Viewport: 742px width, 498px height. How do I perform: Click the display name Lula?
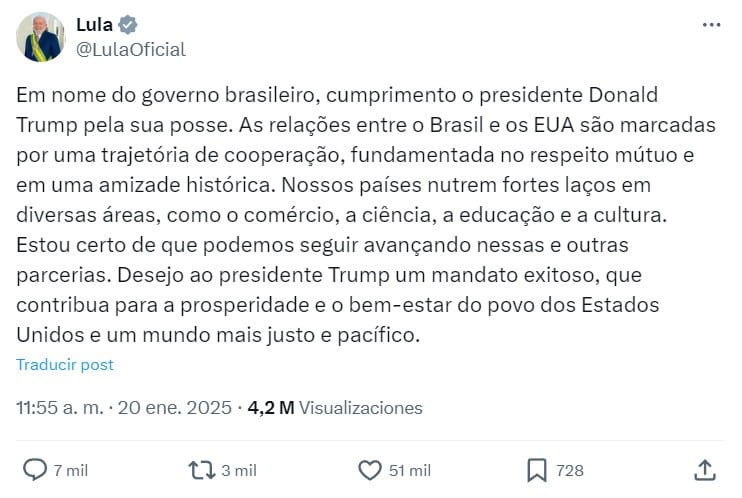tap(94, 26)
